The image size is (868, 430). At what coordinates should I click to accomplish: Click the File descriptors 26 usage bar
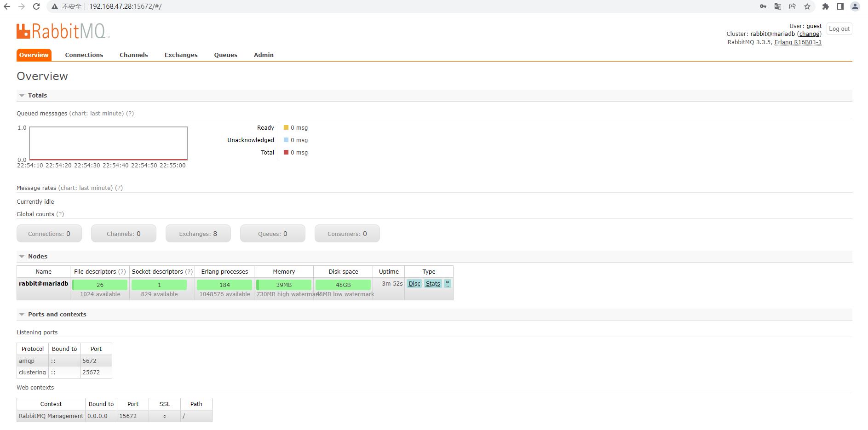[100, 285]
